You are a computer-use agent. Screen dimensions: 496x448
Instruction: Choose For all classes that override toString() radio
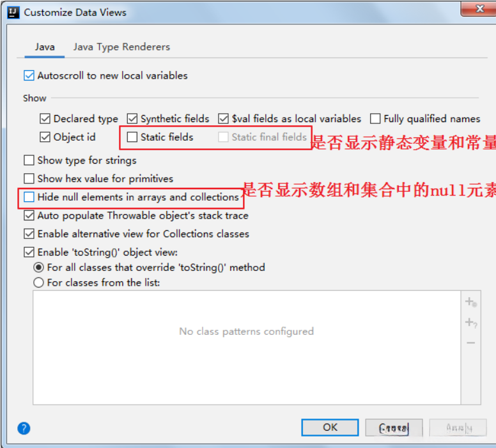click(x=38, y=267)
